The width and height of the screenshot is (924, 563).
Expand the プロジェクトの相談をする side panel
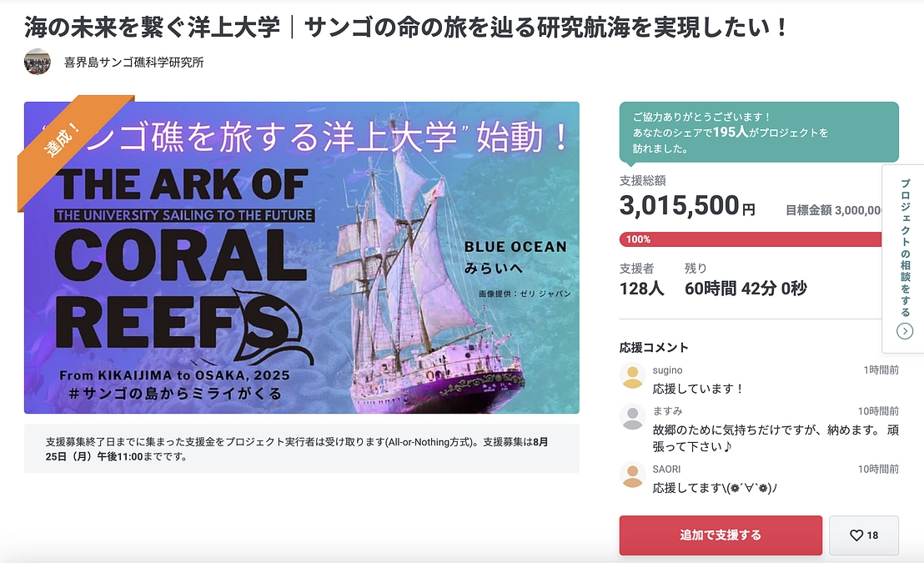pyautogui.click(x=903, y=250)
